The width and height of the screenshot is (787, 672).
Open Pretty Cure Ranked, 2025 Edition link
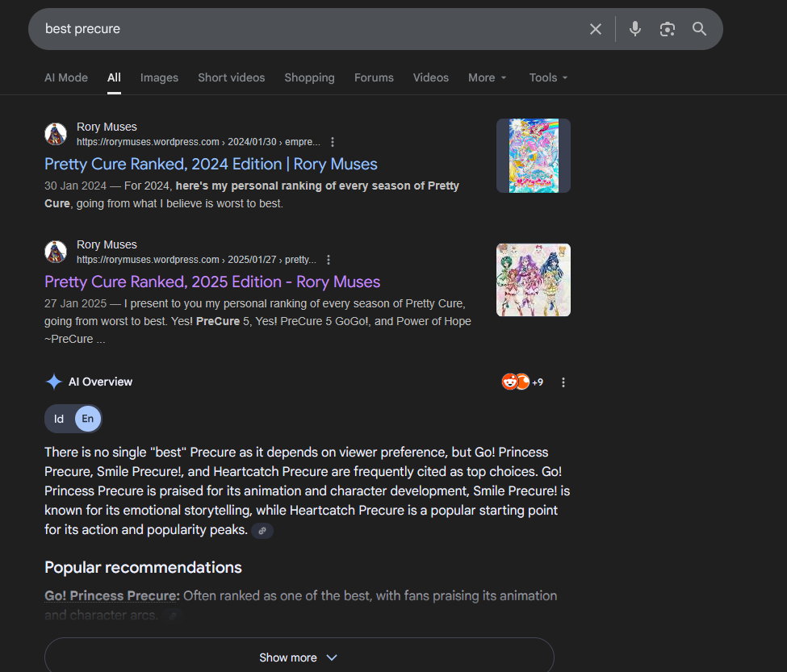tap(212, 282)
